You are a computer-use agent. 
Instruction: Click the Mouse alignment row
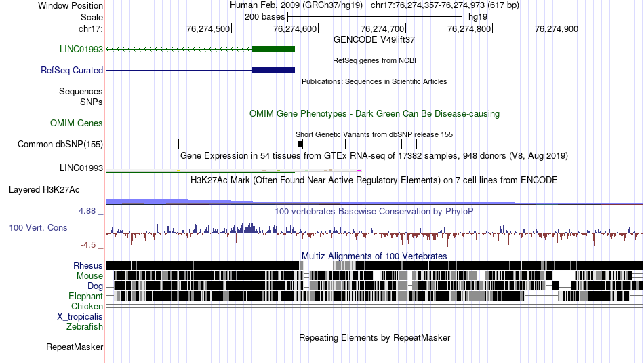(x=375, y=275)
